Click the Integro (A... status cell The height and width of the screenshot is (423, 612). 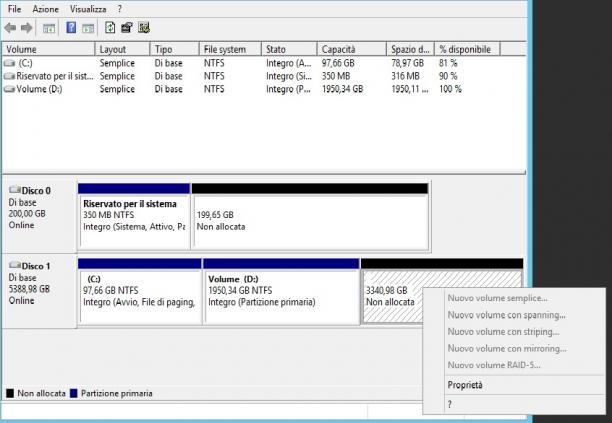coord(288,63)
